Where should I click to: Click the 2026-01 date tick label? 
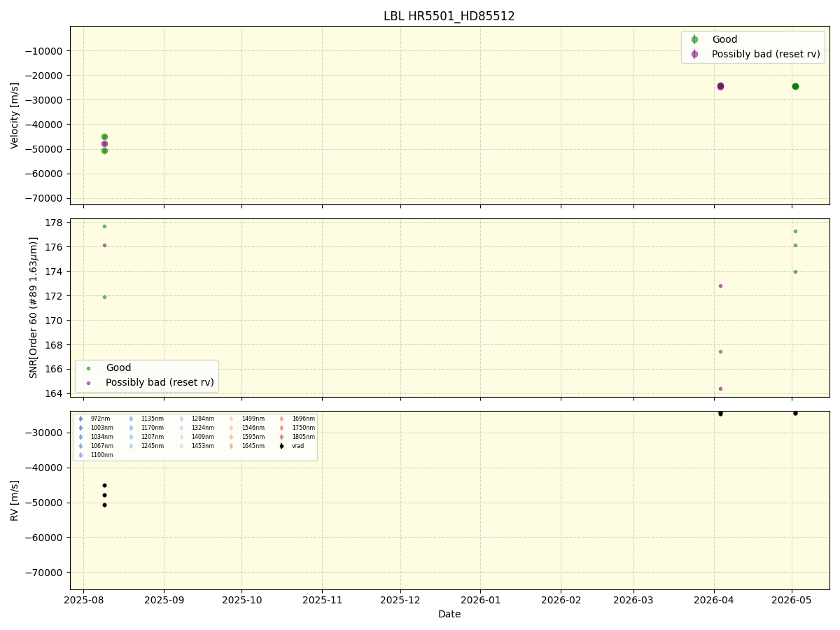(x=480, y=600)
